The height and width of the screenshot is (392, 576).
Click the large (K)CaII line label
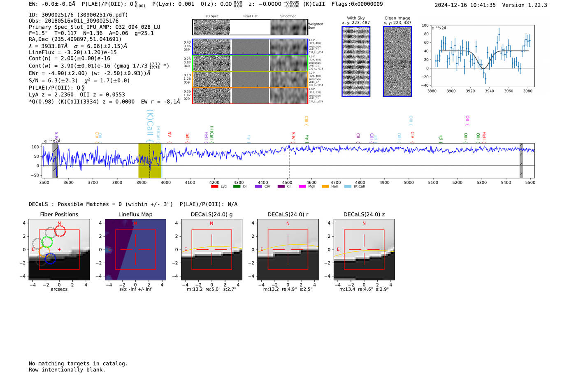coord(150,126)
